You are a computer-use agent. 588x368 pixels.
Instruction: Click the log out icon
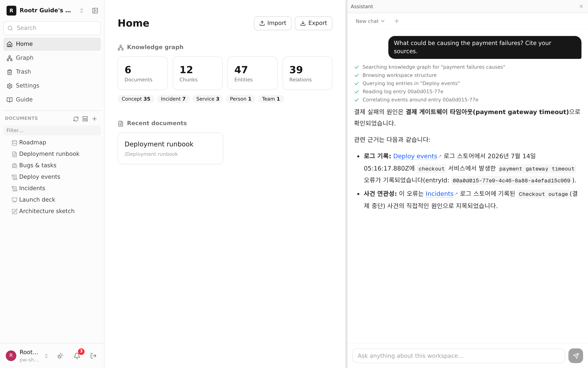point(94,356)
